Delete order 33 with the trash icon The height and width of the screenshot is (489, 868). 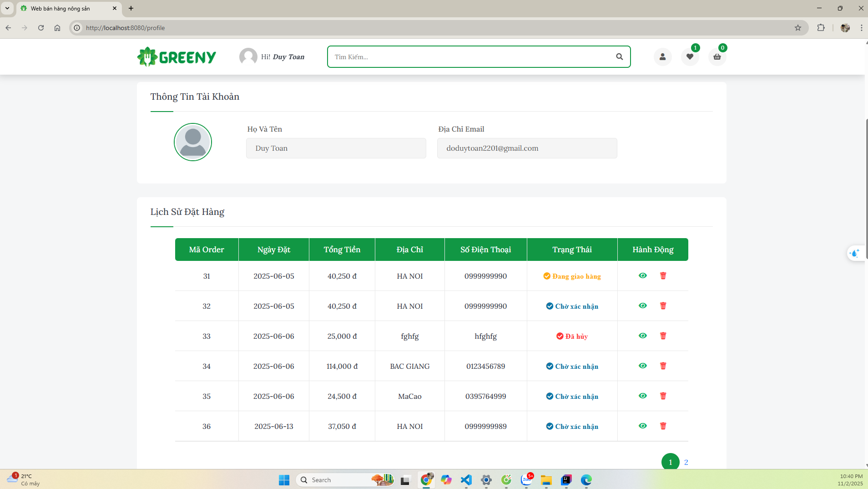tap(663, 336)
